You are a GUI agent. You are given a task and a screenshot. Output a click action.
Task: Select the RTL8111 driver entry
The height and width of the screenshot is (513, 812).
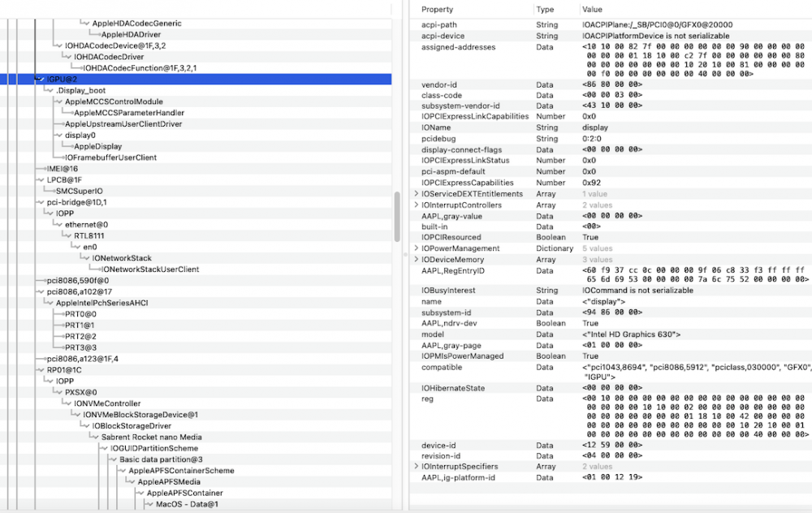[89, 235]
